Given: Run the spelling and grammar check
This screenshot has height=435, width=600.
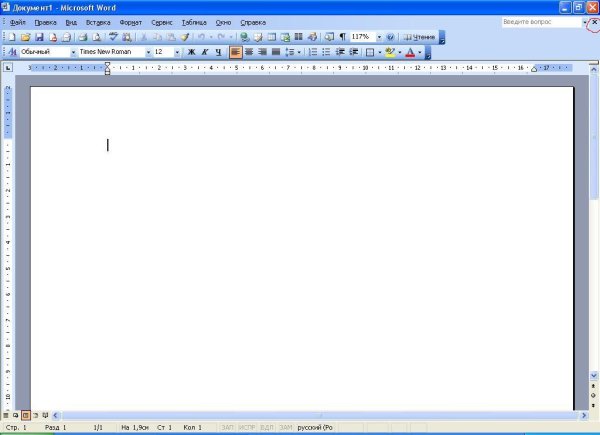Looking at the screenshot, I should click(x=113, y=37).
